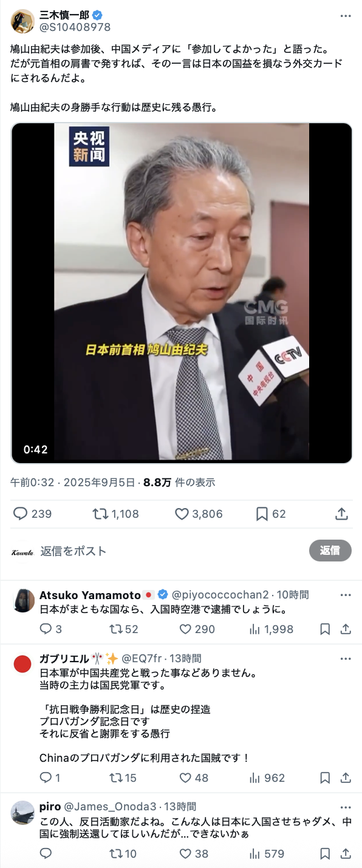Open more options on Atsuko Yamamoto reply
Image resolution: width=362 pixels, height=868 pixels.
346,595
